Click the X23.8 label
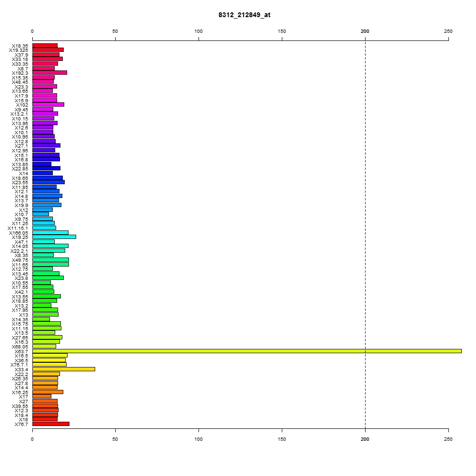 [x=21, y=278]
